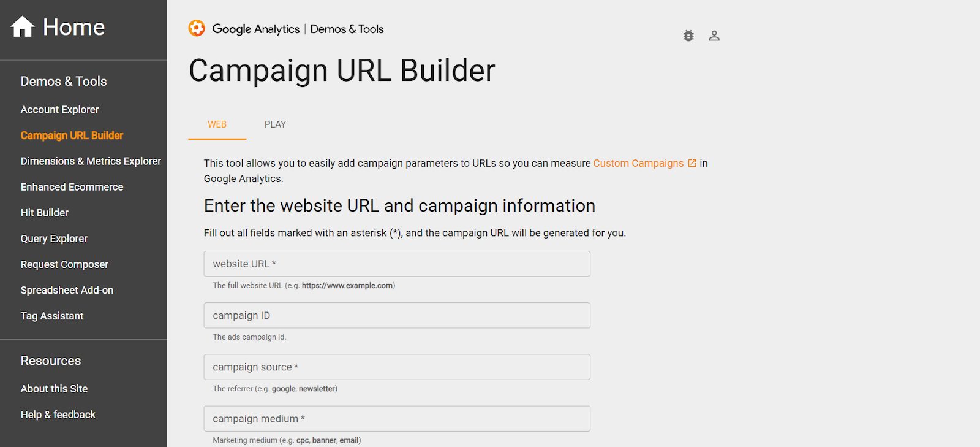Open Tag Assistant link
Viewport: 980px width, 447px height.
pos(52,316)
